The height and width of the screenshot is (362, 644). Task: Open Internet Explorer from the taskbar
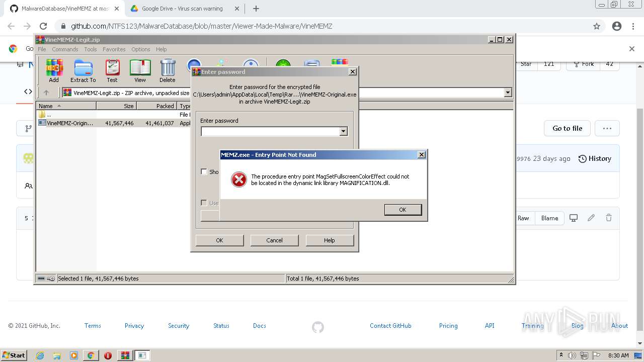click(40, 355)
